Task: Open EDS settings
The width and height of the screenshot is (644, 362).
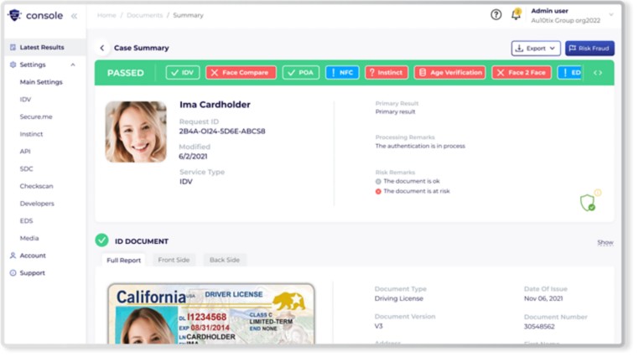Action: pos(26,221)
